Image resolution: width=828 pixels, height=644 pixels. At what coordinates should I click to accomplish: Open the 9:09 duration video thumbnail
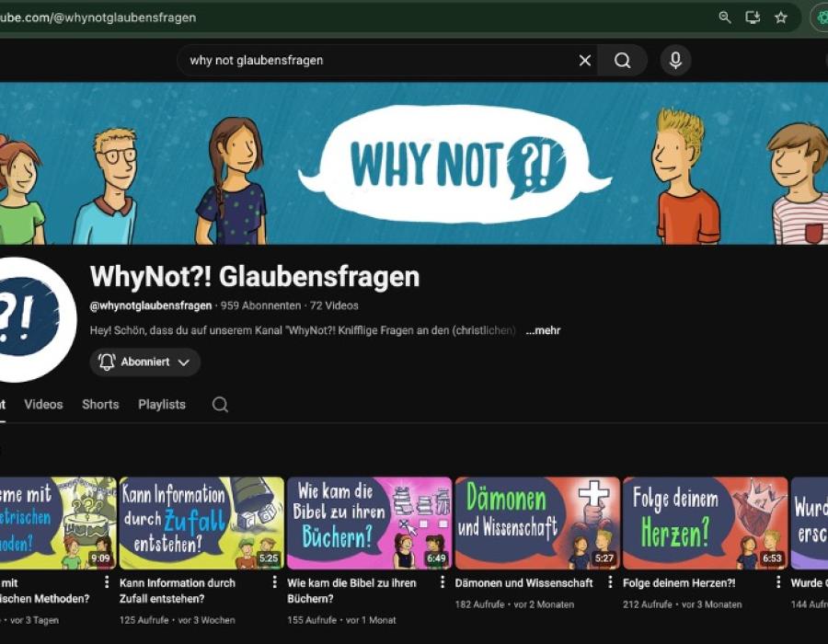[58, 523]
